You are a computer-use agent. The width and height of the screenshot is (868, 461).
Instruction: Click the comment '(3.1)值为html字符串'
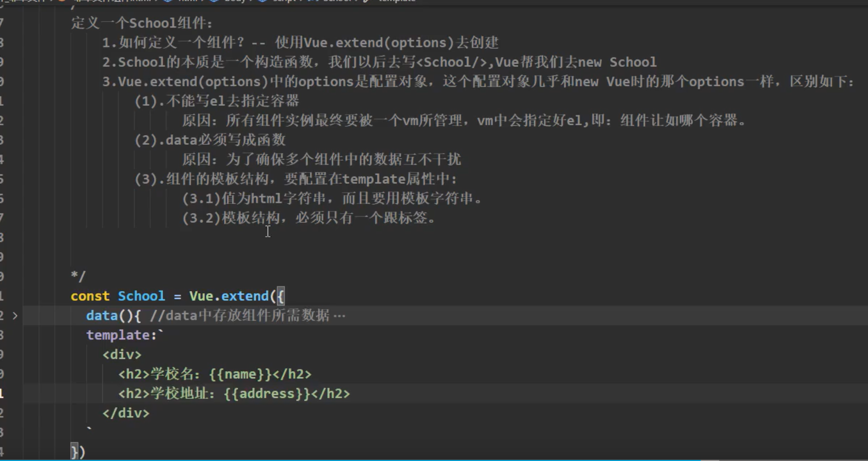pos(332,199)
